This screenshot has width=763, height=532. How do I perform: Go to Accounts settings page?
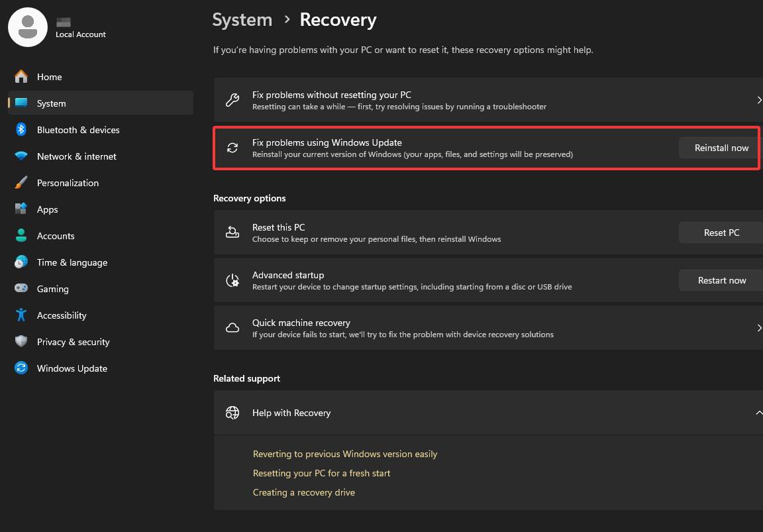(x=56, y=236)
